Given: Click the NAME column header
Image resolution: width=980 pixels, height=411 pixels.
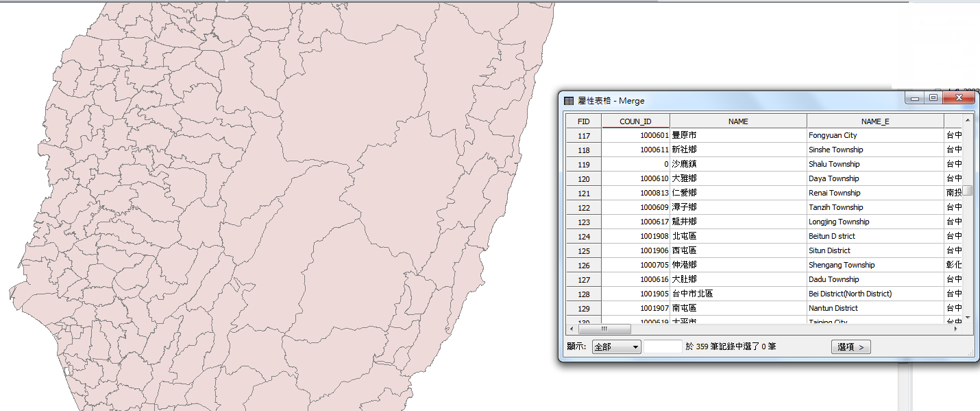Looking at the screenshot, I should pyautogui.click(x=738, y=121).
